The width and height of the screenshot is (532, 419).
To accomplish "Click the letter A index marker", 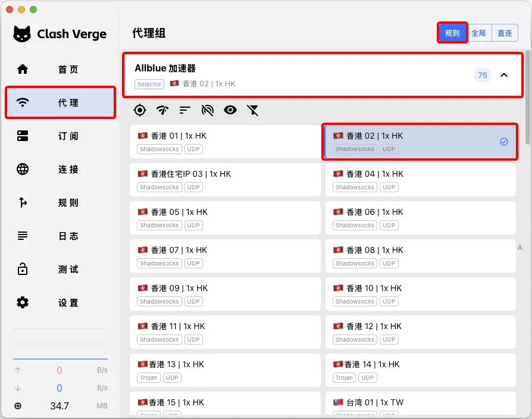I will [x=520, y=248].
